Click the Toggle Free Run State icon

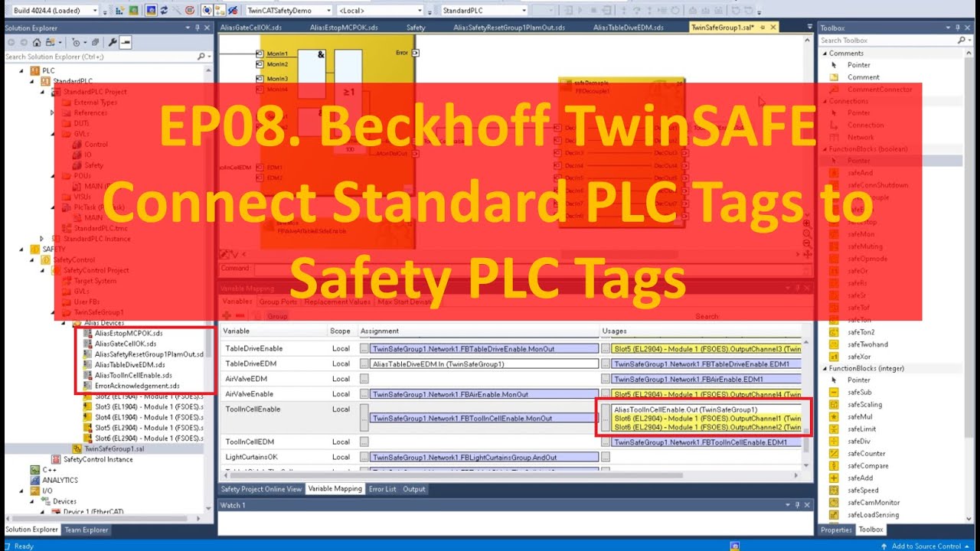pyautogui.click(x=189, y=11)
